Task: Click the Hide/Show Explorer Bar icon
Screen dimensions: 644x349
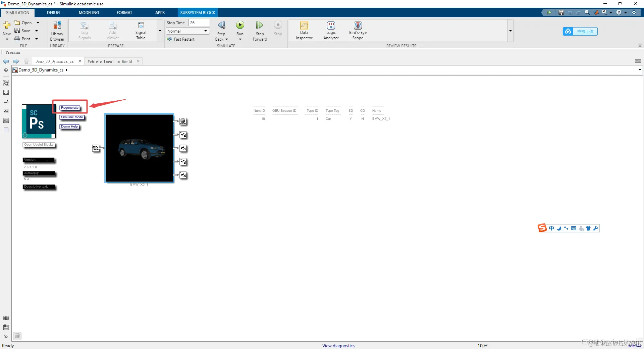Action: (6, 70)
